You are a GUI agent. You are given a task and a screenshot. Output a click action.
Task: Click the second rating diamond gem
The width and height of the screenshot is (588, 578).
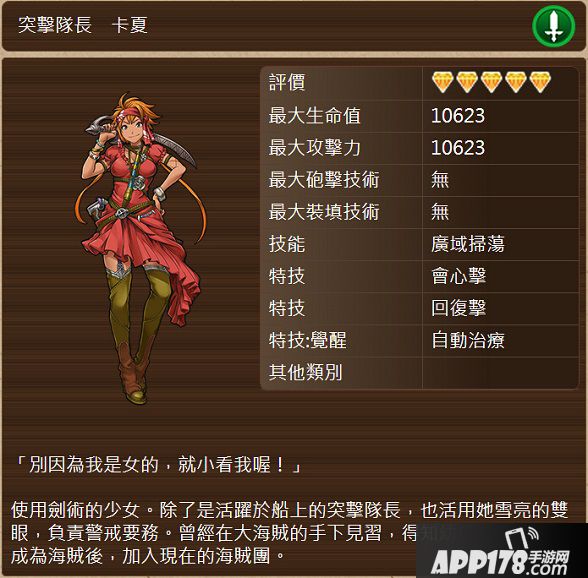[x=467, y=82]
